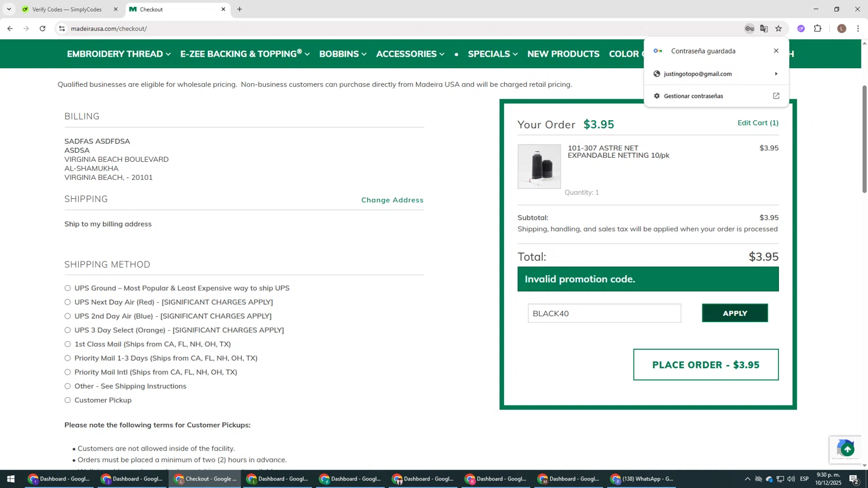Click the Edit Cart (1) link
The width and height of the screenshot is (868, 488).
pyautogui.click(x=757, y=123)
